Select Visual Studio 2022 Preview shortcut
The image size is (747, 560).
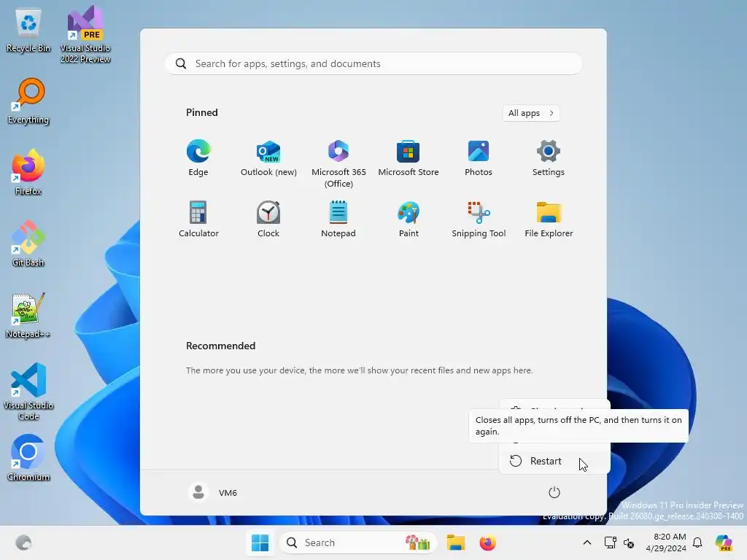(x=85, y=34)
